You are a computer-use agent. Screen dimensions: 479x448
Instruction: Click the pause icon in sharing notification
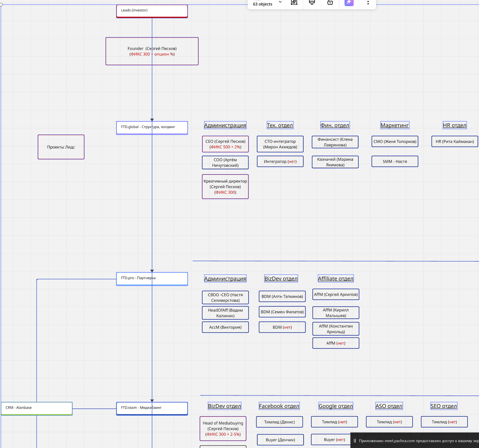[x=354, y=441]
